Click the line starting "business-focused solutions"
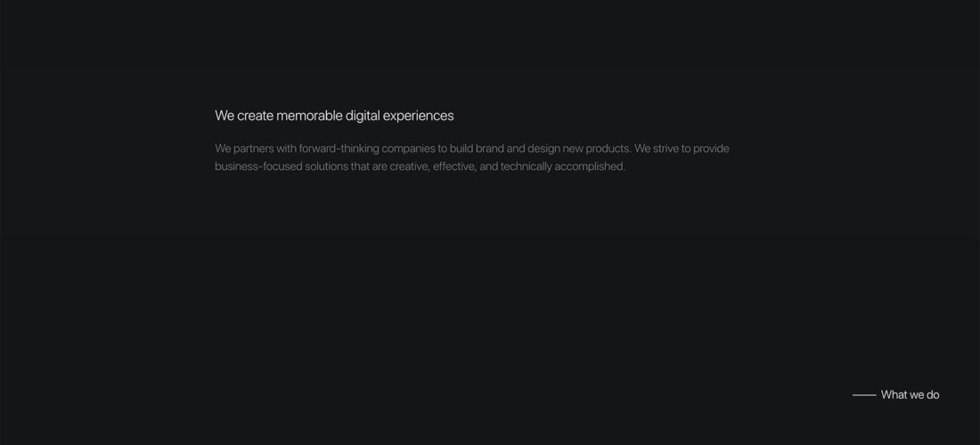Image resolution: width=980 pixels, height=445 pixels. click(420, 166)
